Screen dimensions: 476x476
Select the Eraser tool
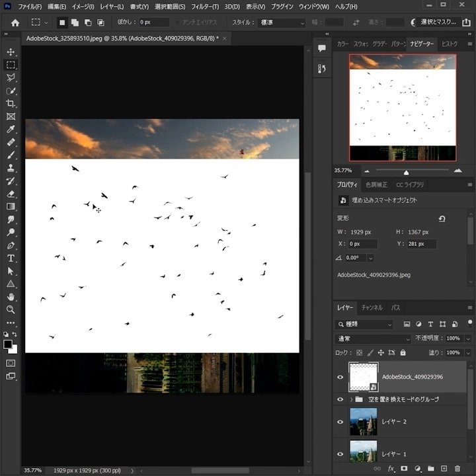(11, 194)
